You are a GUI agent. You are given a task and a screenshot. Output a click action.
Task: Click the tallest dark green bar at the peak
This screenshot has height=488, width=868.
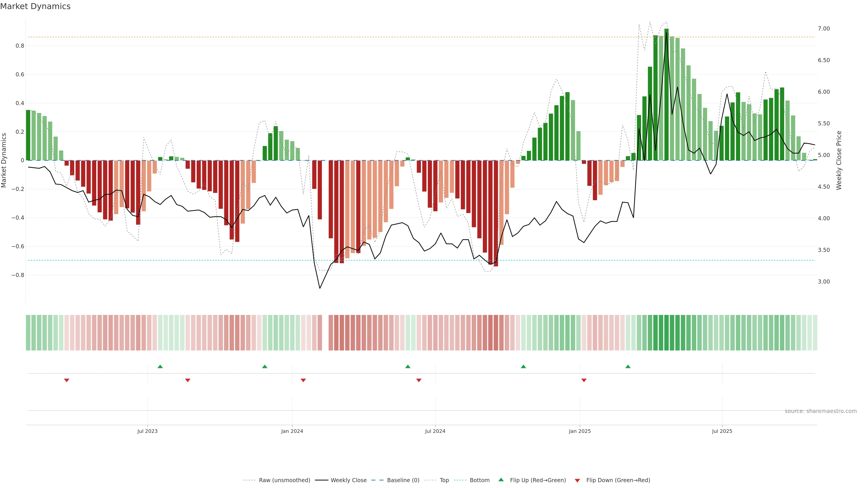(666, 94)
